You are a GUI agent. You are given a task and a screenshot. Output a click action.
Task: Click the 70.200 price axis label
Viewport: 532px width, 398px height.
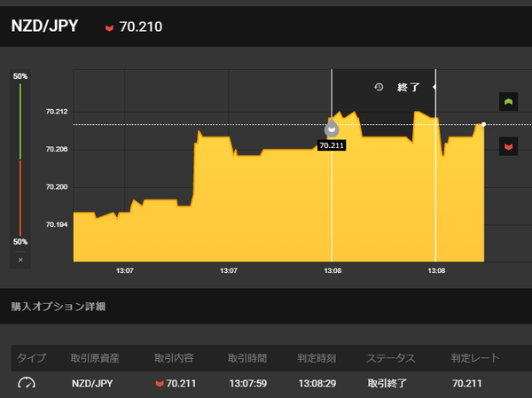(57, 187)
